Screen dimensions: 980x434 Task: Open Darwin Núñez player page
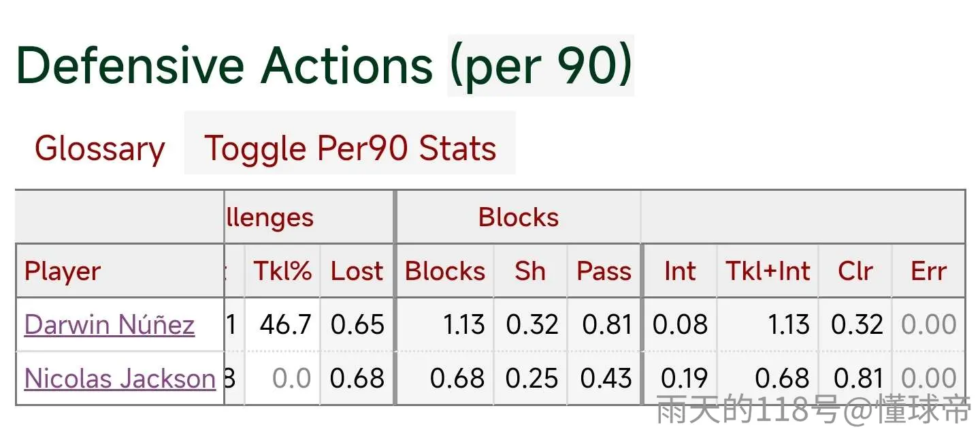[110, 324]
